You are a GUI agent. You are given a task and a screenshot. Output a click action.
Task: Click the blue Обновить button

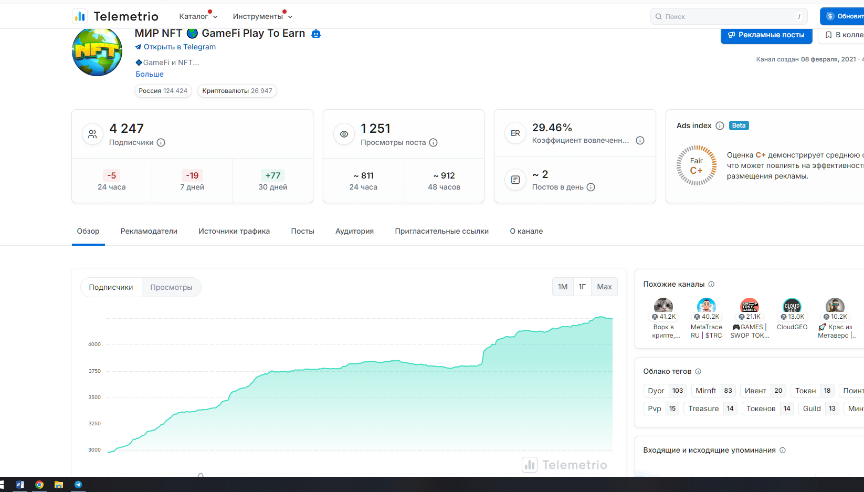point(843,17)
